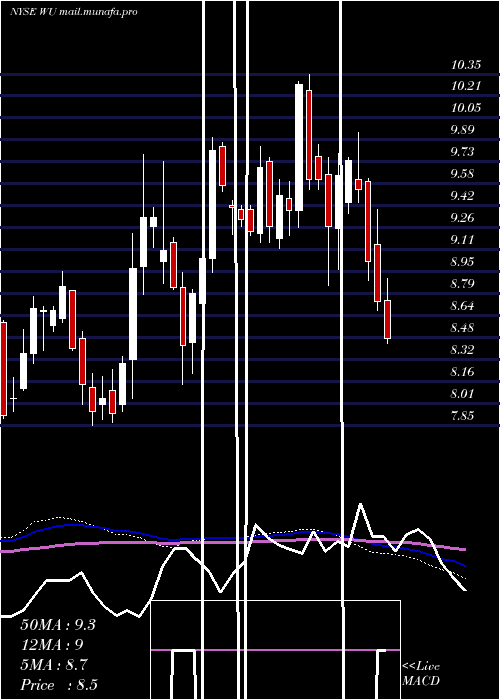This screenshot has height=700, width=500.
Task: Click the <<Live MACD label
Action: point(421,674)
